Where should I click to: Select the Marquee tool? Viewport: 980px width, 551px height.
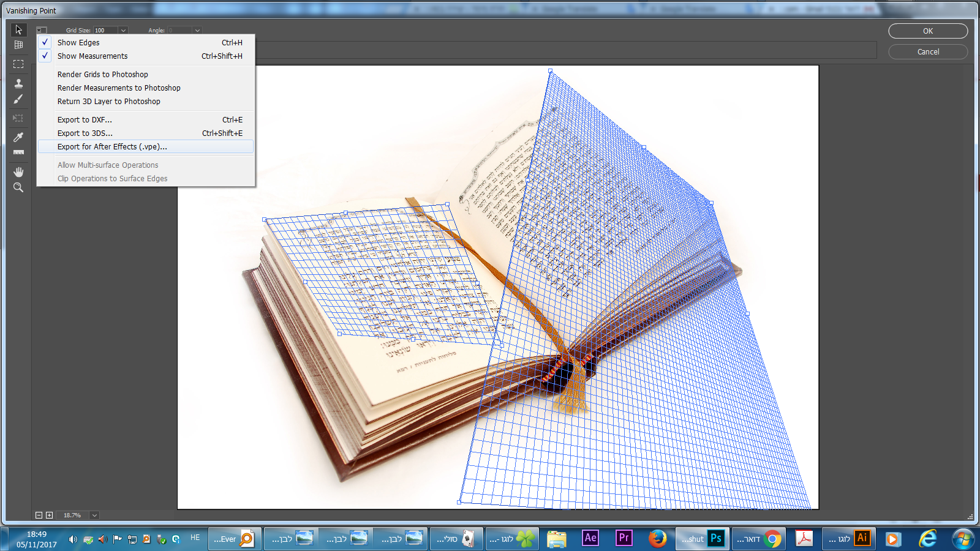click(18, 64)
